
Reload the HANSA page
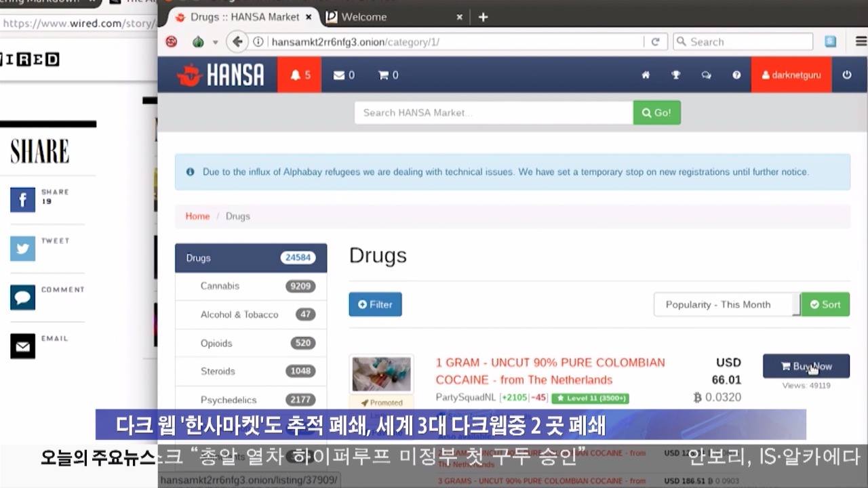[655, 42]
